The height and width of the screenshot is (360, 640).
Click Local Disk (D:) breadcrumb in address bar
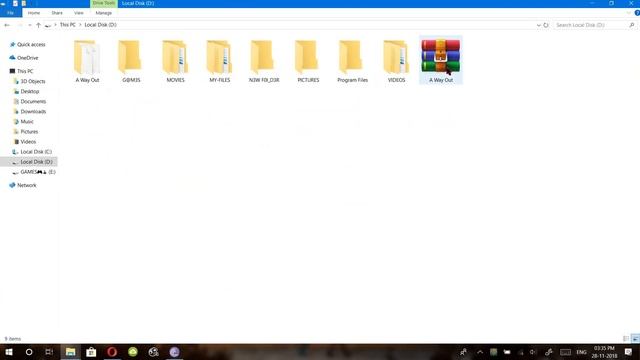click(100, 25)
